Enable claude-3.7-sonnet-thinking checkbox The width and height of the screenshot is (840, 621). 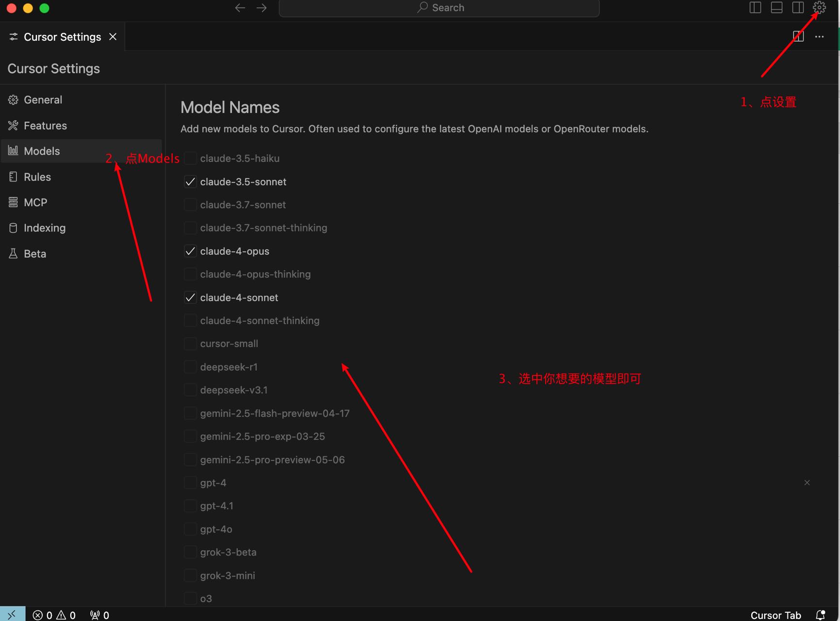(x=190, y=228)
